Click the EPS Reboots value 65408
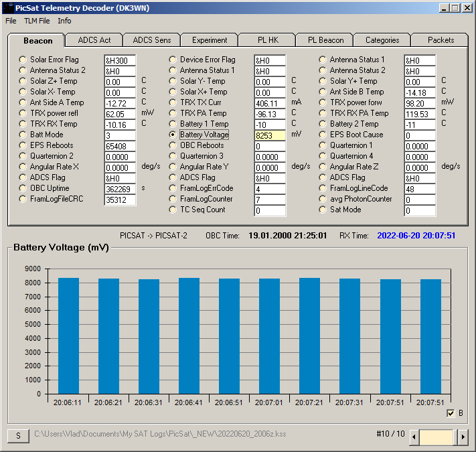The height and width of the screenshot is (452, 476). tap(120, 147)
